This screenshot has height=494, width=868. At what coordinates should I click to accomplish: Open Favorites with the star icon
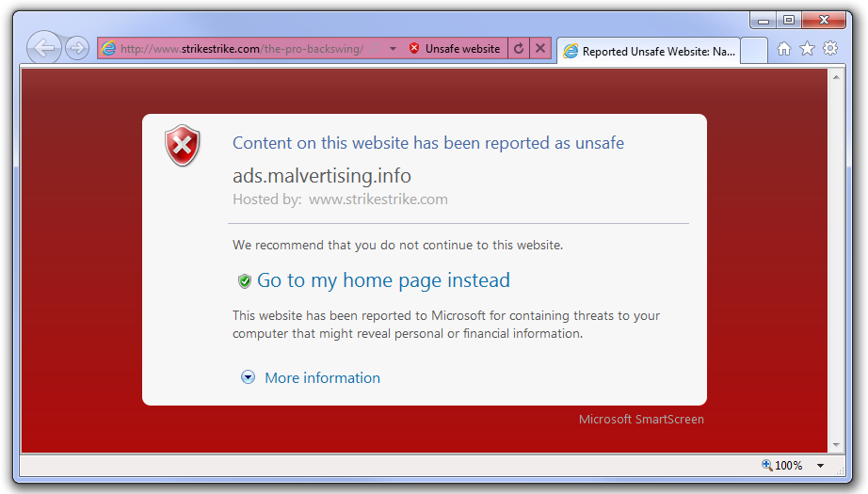[807, 49]
